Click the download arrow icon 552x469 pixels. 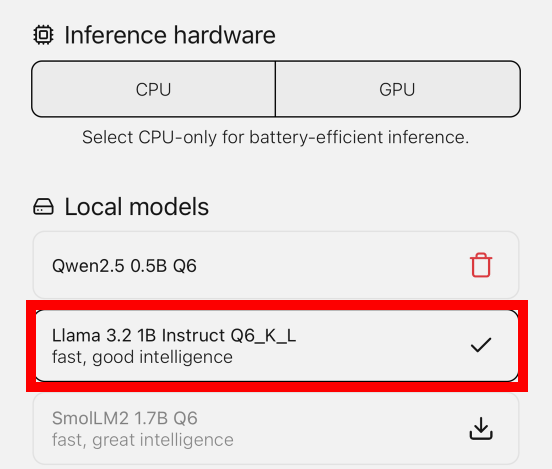coord(481,429)
